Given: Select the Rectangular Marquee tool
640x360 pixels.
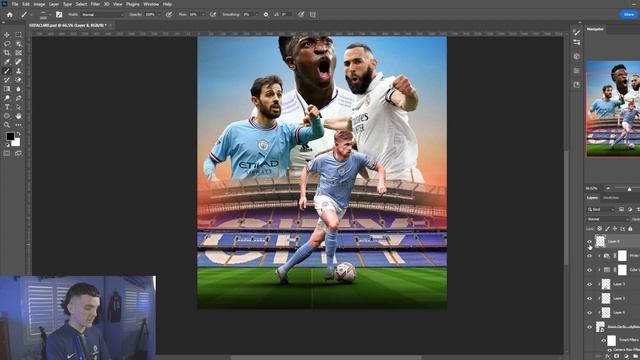Looking at the screenshot, I should pyautogui.click(x=18, y=35).
